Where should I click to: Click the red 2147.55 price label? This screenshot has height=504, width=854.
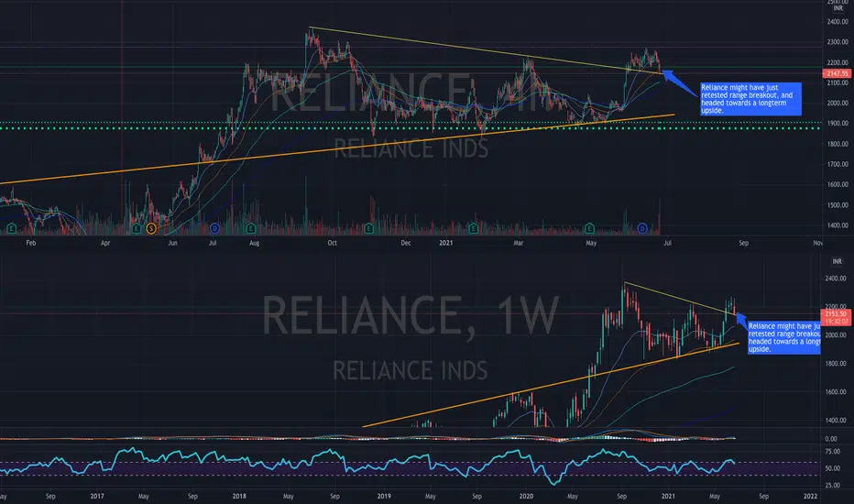tap(837, 73)
